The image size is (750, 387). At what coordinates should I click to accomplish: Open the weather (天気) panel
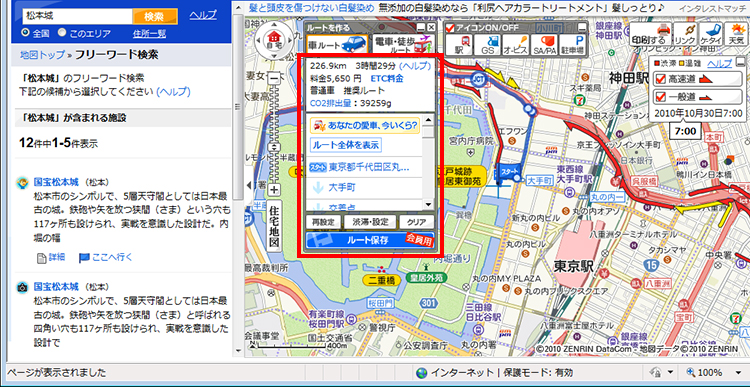(x=737, y=34)
